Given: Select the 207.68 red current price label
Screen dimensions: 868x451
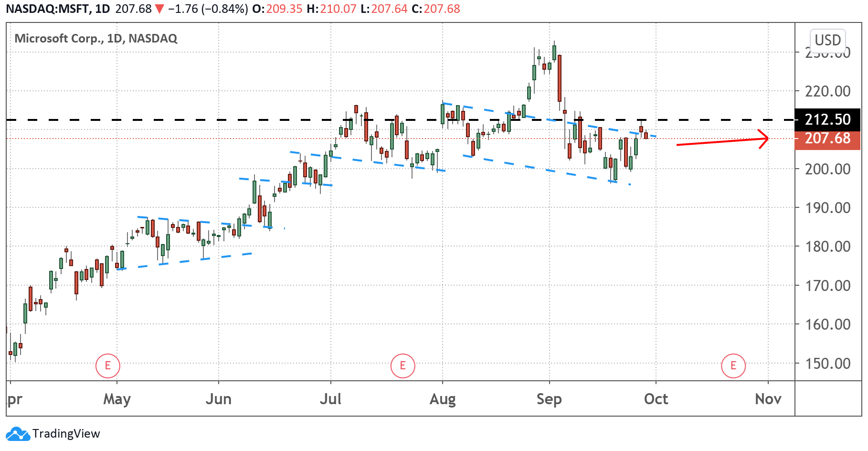Looking at the screenshot, I should 827,139.
